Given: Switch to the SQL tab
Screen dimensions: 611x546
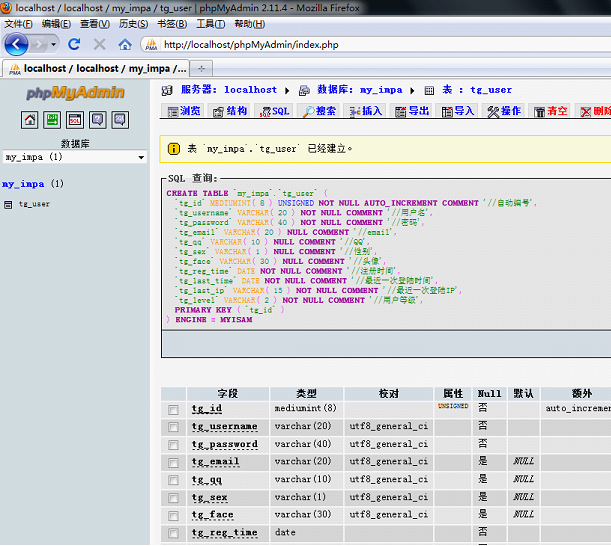Looking at the screenshot, I should (275, 111).
